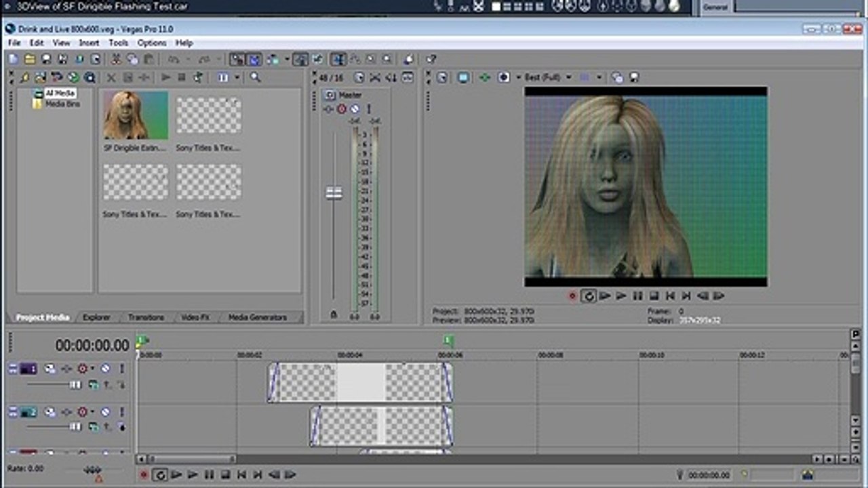
Task: Click the Master volume fader handle
Action: [x=333, y=193]
